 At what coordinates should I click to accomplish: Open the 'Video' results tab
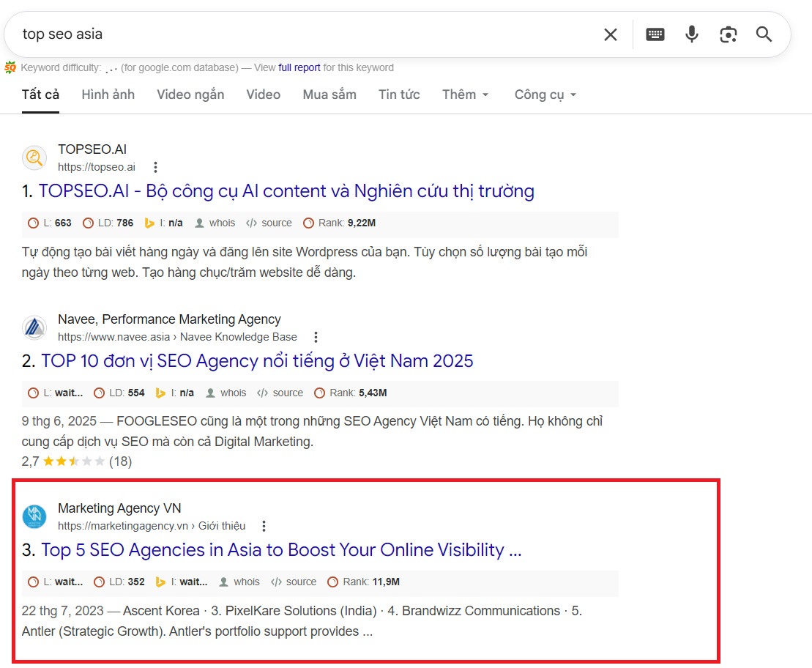[263, 94]
